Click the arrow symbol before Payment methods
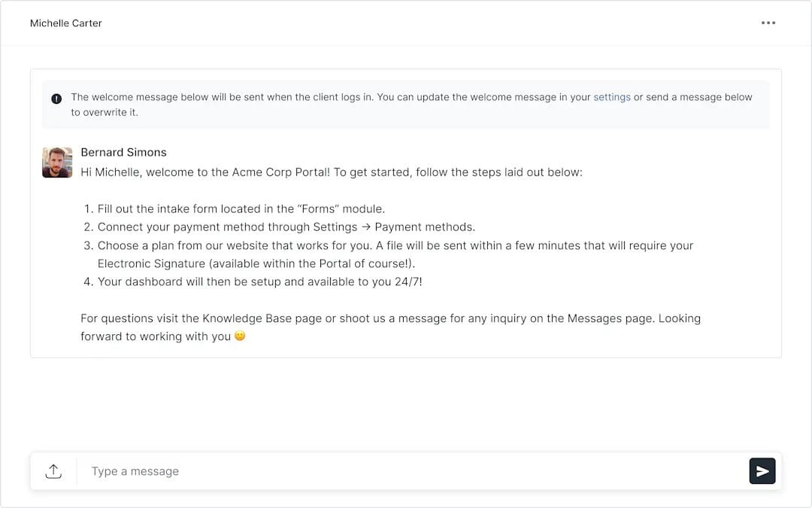 [366, 227]
